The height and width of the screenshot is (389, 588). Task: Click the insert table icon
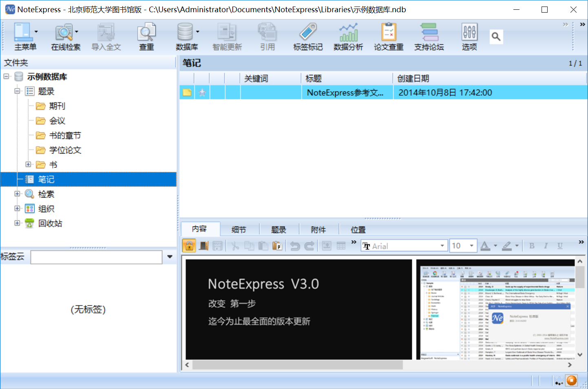(341, 246)
